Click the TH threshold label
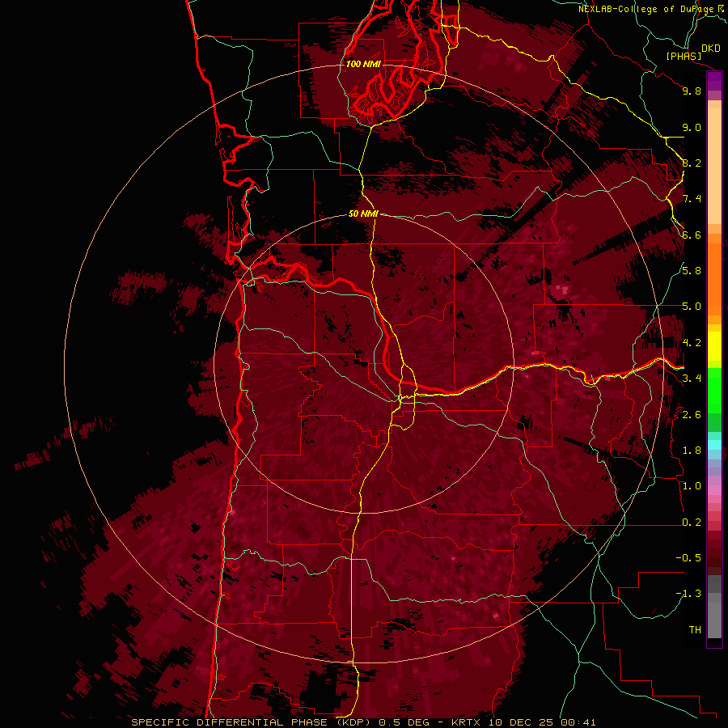The height and width of the screenshot is (728, 728). [695, 630]
